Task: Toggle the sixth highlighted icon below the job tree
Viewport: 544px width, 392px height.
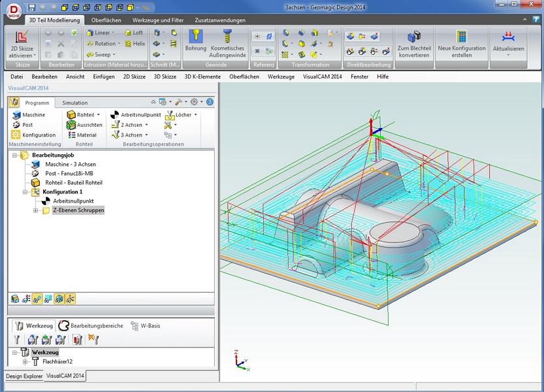Action: point(70,299)
